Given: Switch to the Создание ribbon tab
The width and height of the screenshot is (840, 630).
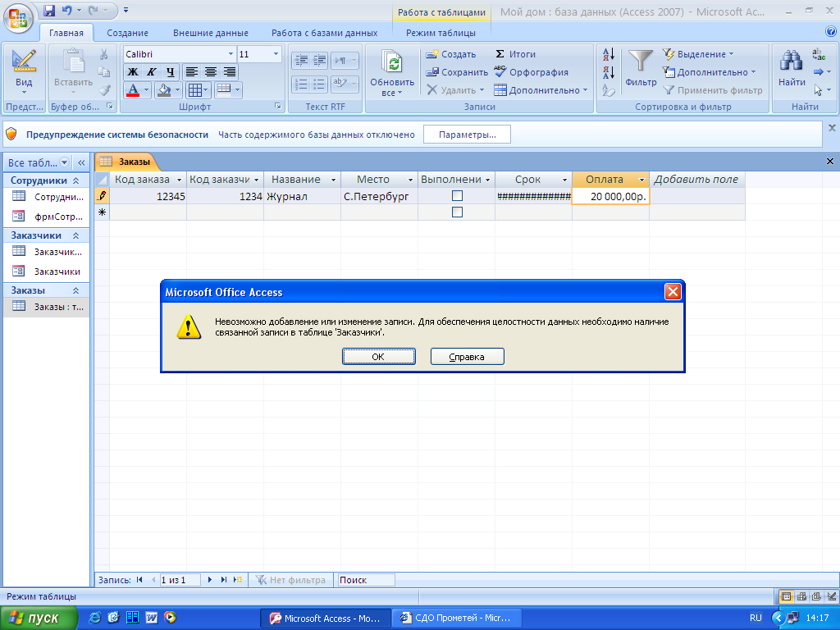Looking at the screenshot, I should [127, 33].
